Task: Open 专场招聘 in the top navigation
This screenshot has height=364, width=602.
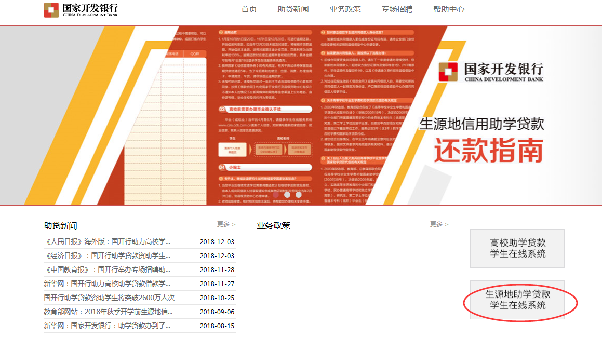Action: [x=397, y=9]
